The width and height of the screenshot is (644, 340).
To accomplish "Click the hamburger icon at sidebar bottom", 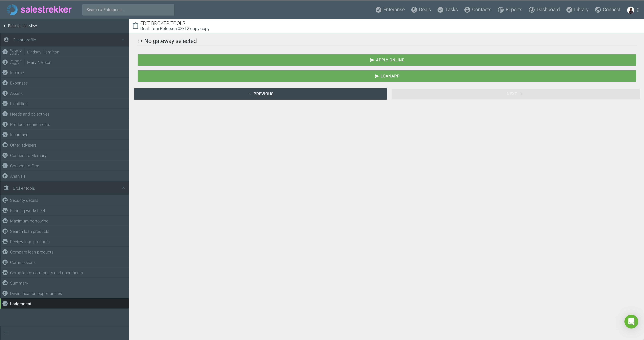I will (6, 333).
